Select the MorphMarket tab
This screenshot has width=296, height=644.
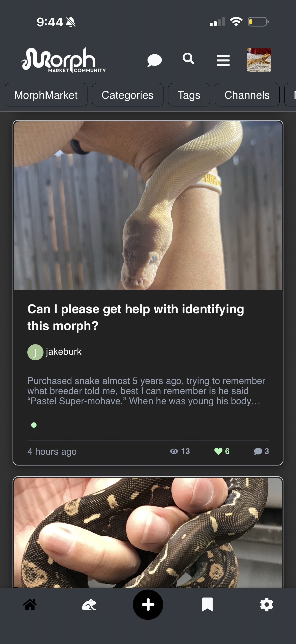click(46, 95)
